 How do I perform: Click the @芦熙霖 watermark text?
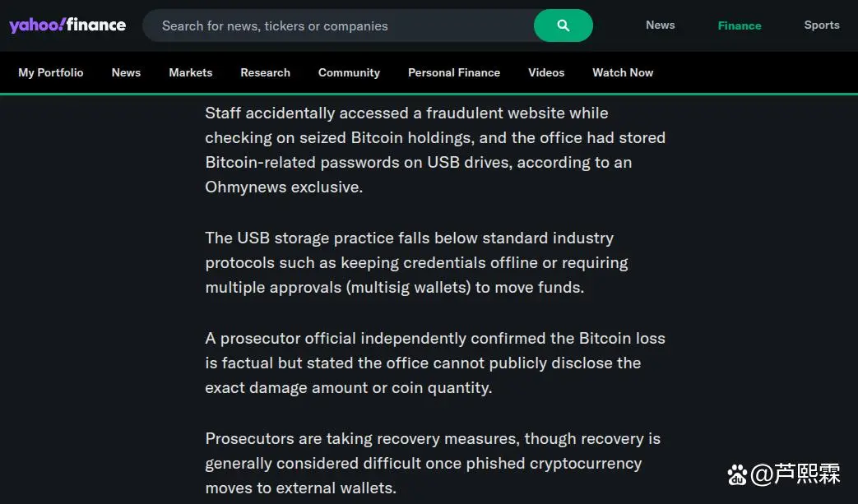(x=795, y=474)
